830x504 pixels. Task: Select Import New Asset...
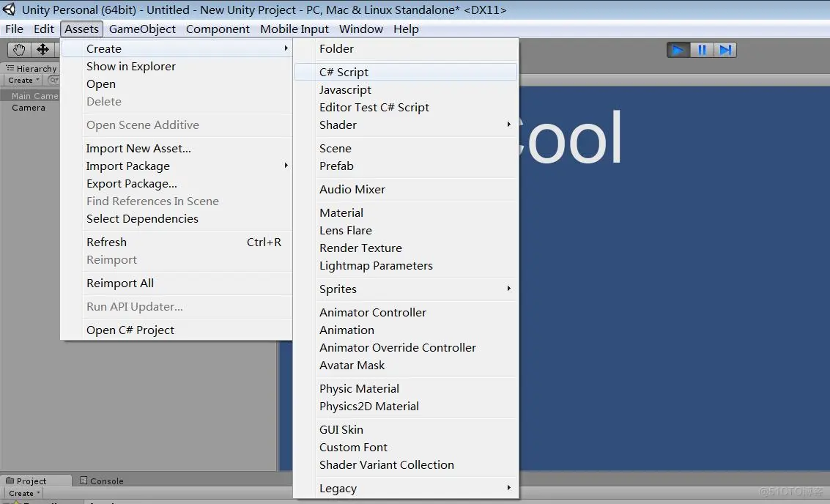[177, 148]
